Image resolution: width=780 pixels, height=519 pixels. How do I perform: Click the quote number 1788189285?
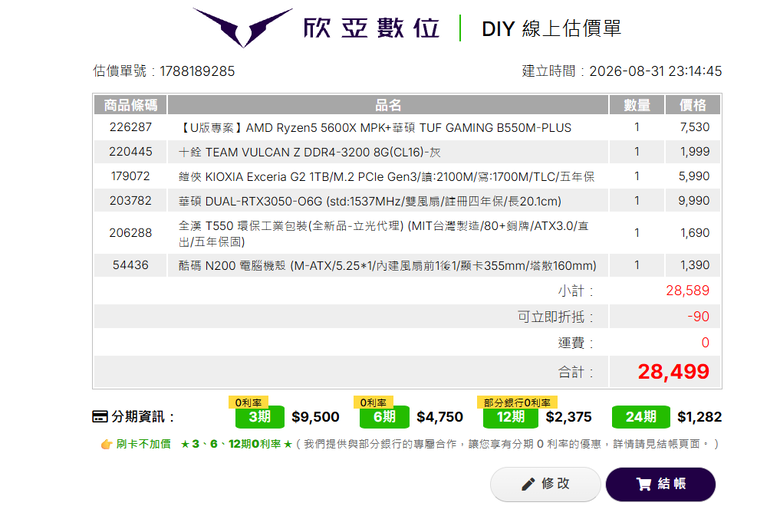pyautogui.click(x=197, y=71)
